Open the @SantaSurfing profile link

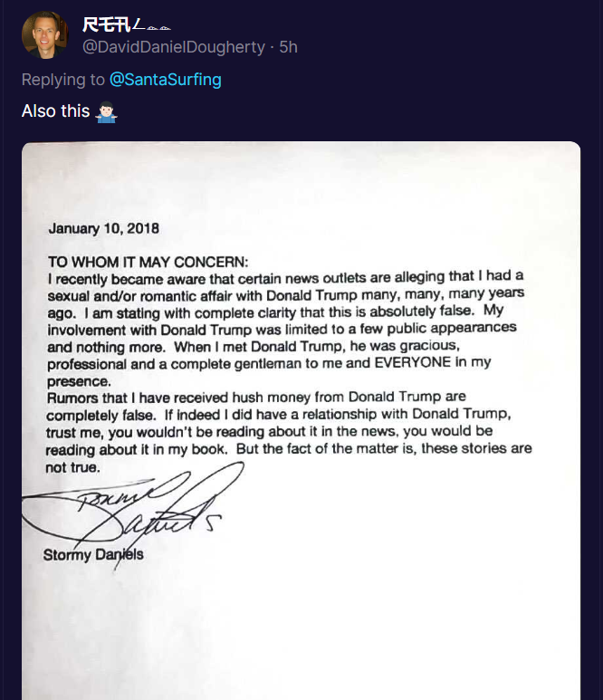click(x=166, y=80)
